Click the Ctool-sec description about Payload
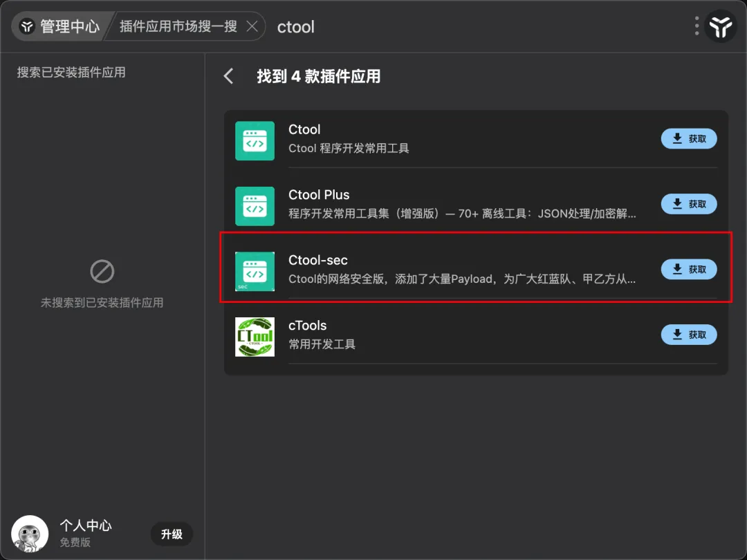The width and height of the screenshot is (747, 560). [x=462, y=279]
